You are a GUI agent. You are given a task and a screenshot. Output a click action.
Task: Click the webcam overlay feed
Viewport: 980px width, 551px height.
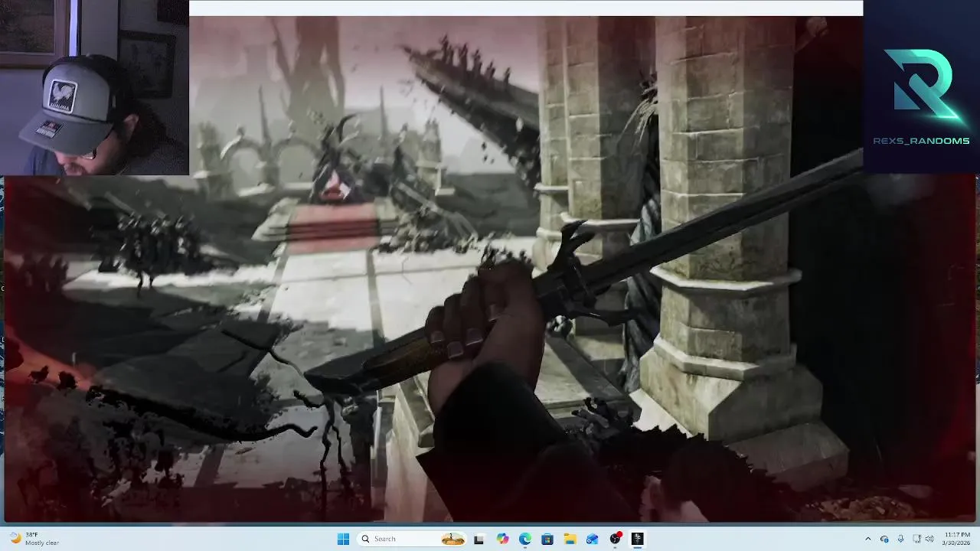point(94,87)
